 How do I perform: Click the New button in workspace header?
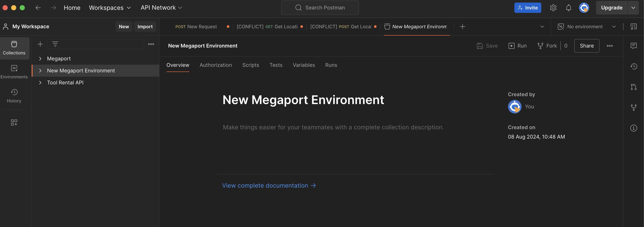coord(124,27)
